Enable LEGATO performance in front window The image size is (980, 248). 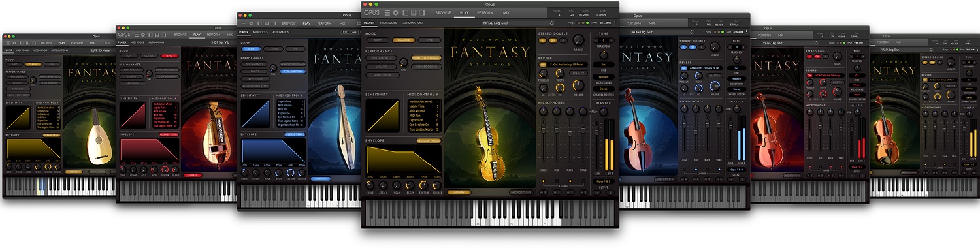[381, 67]
